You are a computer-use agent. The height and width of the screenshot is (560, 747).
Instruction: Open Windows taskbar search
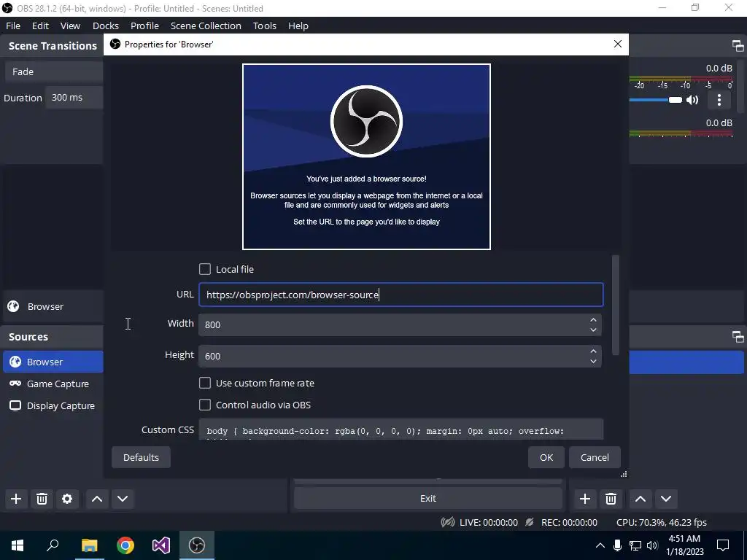click(53, 545)
